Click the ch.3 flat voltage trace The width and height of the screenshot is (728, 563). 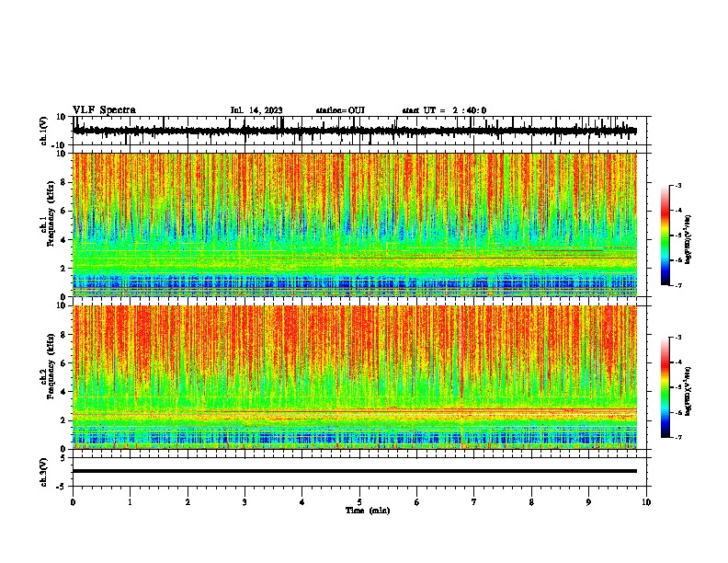coord(355,471)
